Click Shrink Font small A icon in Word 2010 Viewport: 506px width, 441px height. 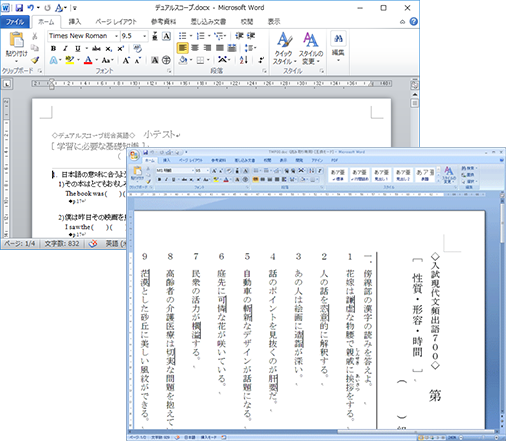coord(137,60)
